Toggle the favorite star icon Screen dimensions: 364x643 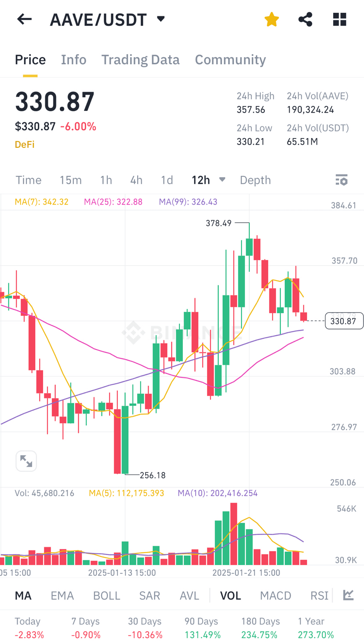click(272, 19)
